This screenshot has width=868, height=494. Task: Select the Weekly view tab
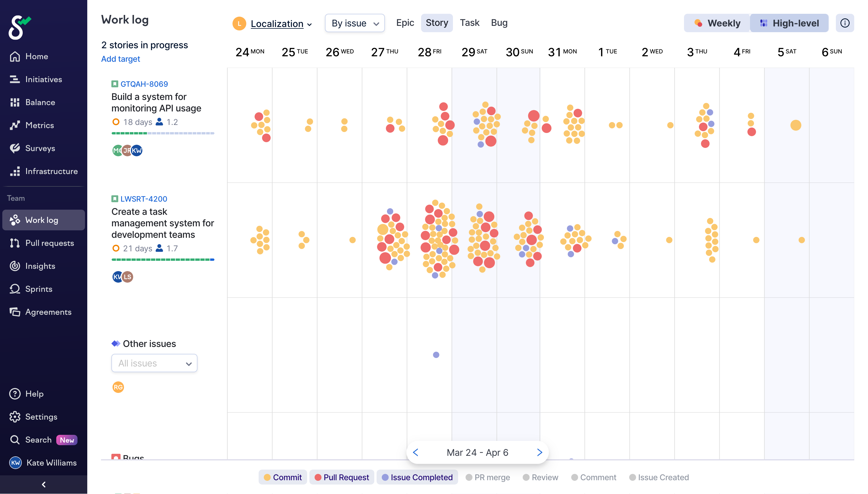click(717, 23)
